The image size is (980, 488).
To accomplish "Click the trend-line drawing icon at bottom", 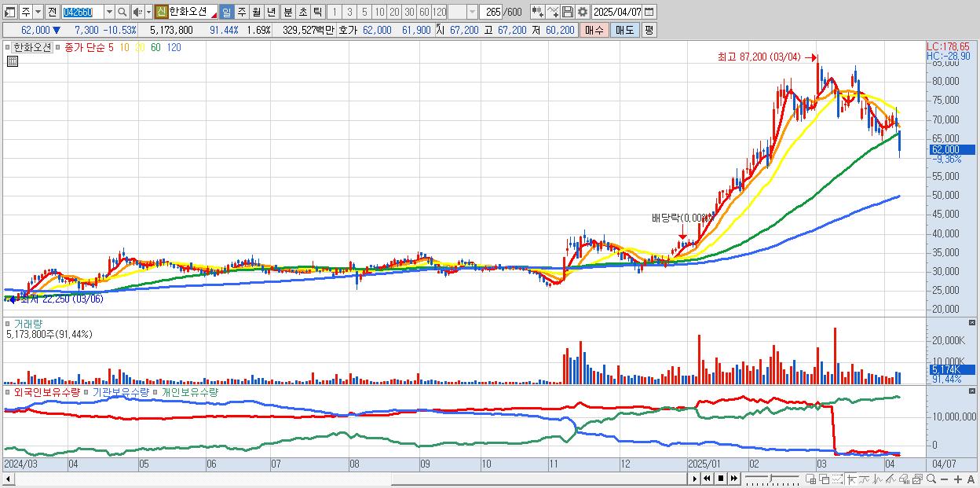I will (x=890, y=479).
